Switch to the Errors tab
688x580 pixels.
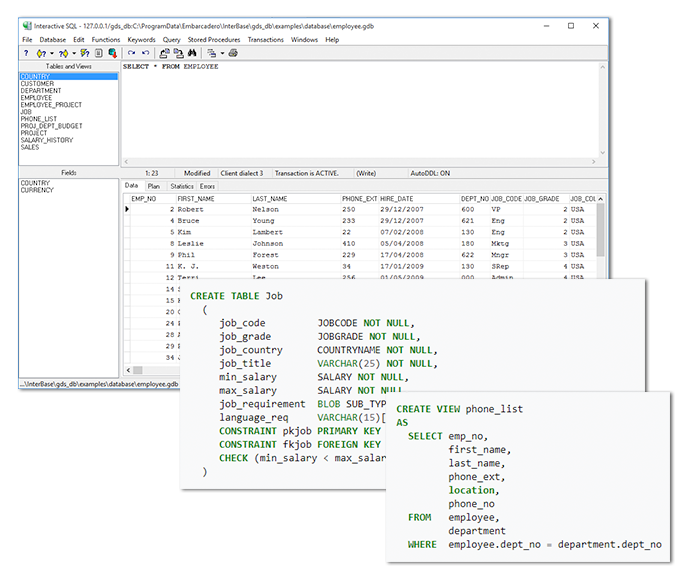pyautogui.click(x=207, y=186)
